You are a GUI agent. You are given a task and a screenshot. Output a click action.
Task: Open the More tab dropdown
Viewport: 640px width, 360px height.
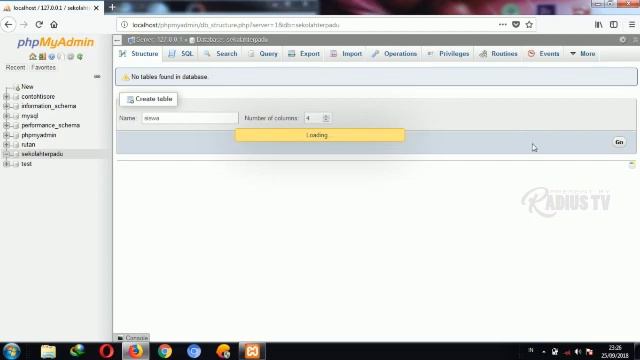582,53
